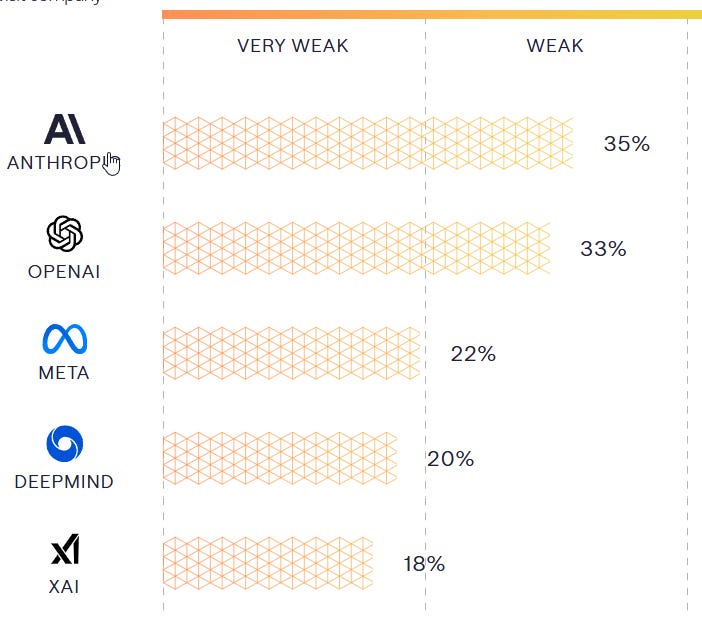Screen dimensions: 702x644
Task: Click the xAI patterned bar
Action: pos(268,563)
